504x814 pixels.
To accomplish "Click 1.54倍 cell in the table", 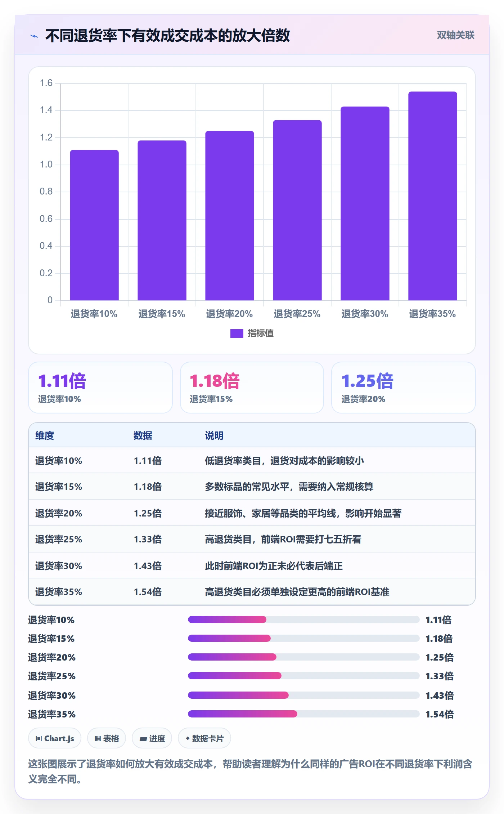I will click(x=148, y=592).
